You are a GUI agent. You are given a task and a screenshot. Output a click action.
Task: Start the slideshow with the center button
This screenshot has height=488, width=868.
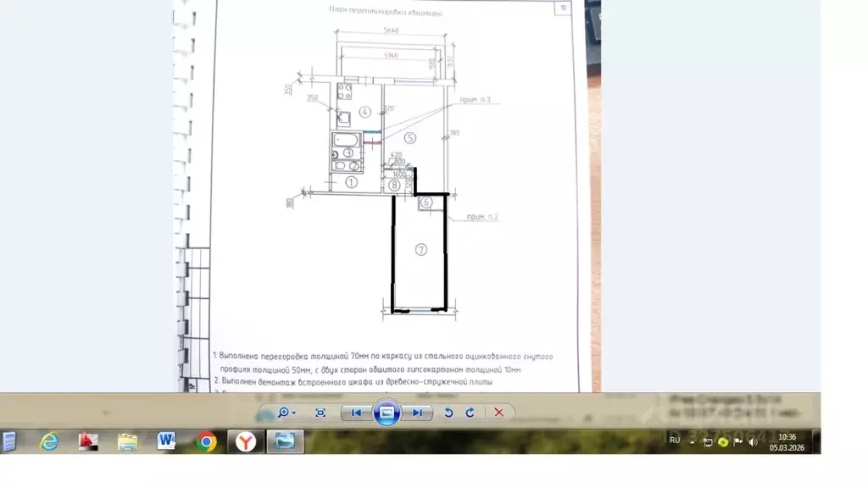click(387, 413)
